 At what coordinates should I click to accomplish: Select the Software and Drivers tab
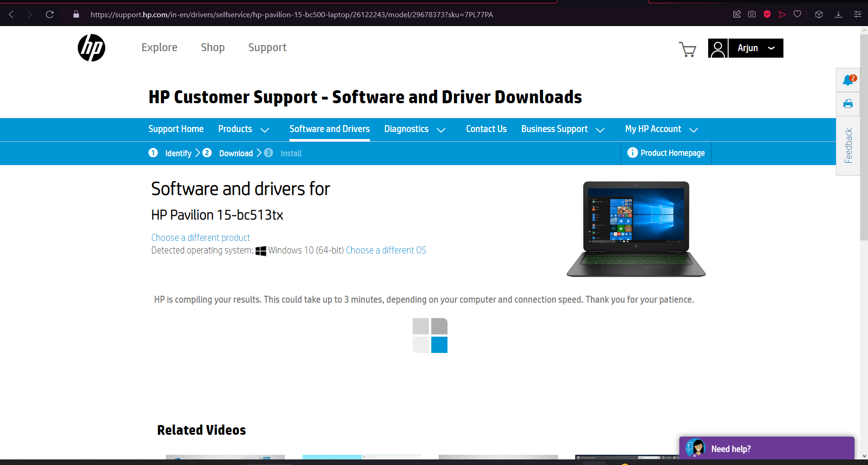point(329,129)
